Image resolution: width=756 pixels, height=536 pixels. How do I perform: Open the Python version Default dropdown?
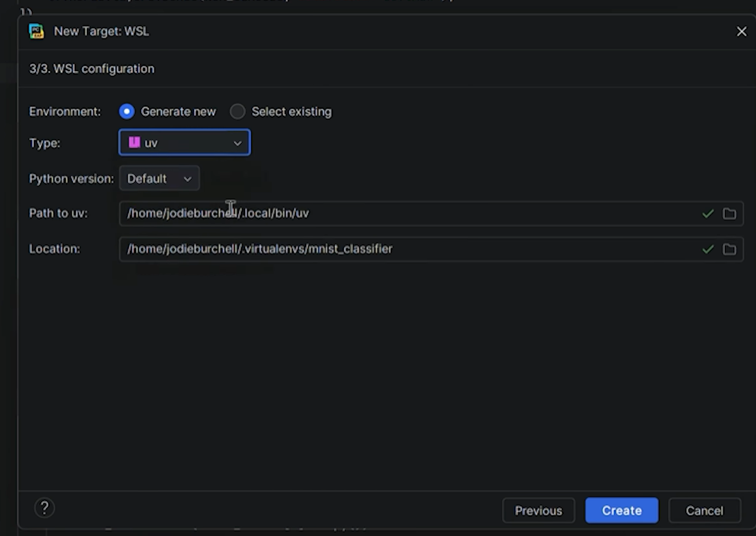(159, 179)
